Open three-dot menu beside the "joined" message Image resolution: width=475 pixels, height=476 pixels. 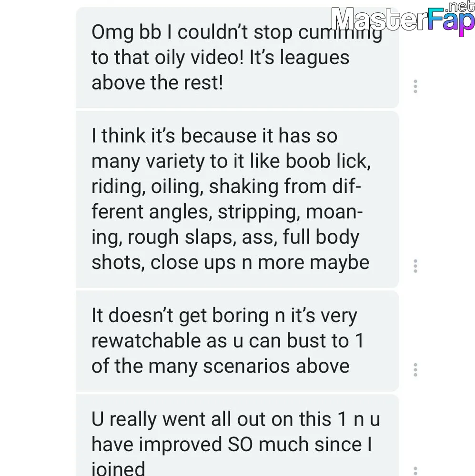click(415, 471)
